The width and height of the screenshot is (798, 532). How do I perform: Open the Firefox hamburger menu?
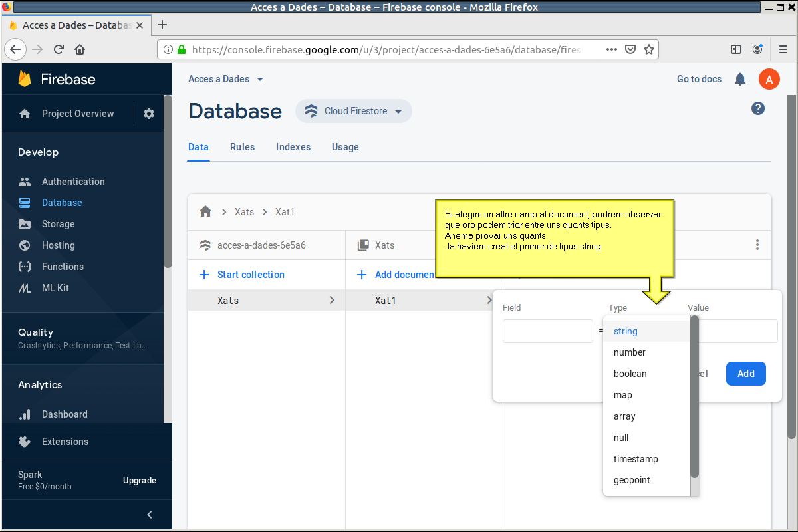tap(783, 49)
